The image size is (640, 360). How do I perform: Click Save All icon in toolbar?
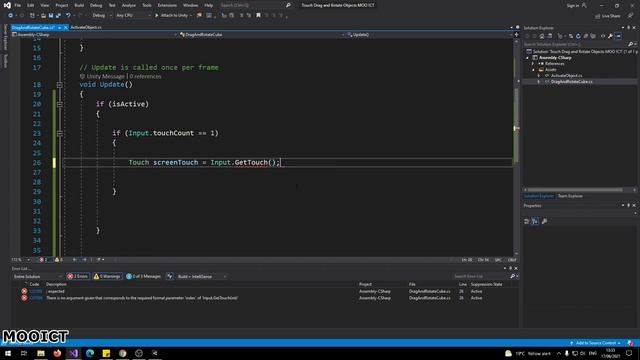click(x=58, y=16)
